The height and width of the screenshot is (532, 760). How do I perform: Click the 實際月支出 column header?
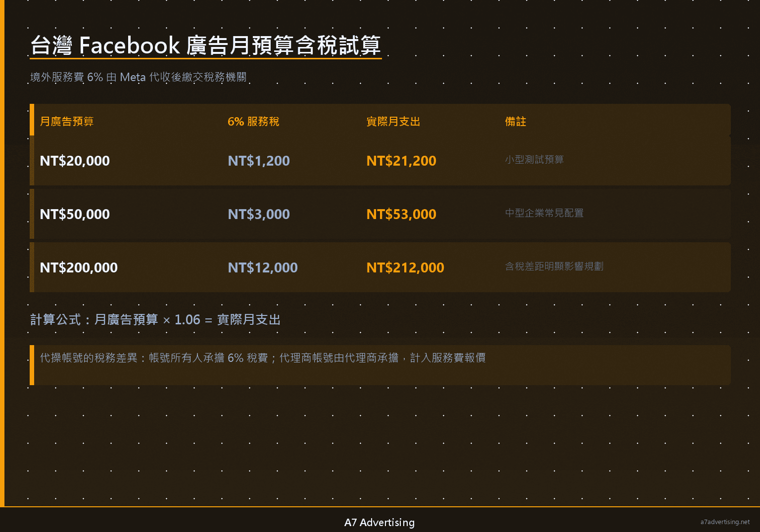tap(393, 122)
